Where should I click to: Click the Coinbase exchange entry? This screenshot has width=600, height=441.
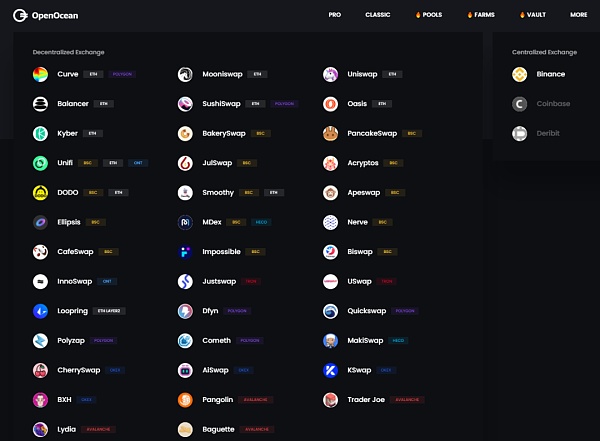[541, 104]
